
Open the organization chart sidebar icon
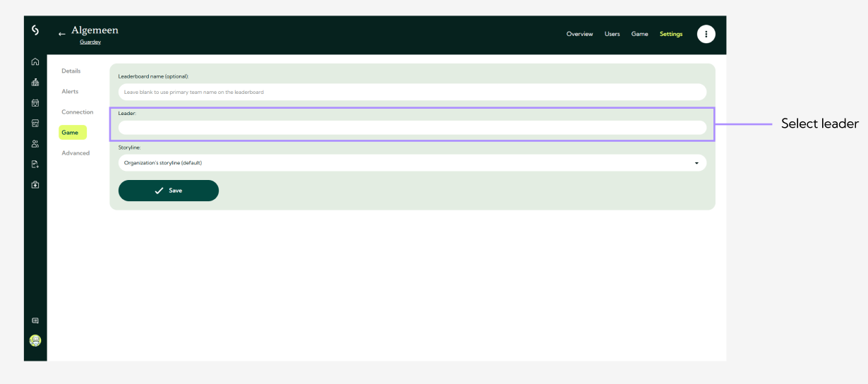[x=35, y=83]
